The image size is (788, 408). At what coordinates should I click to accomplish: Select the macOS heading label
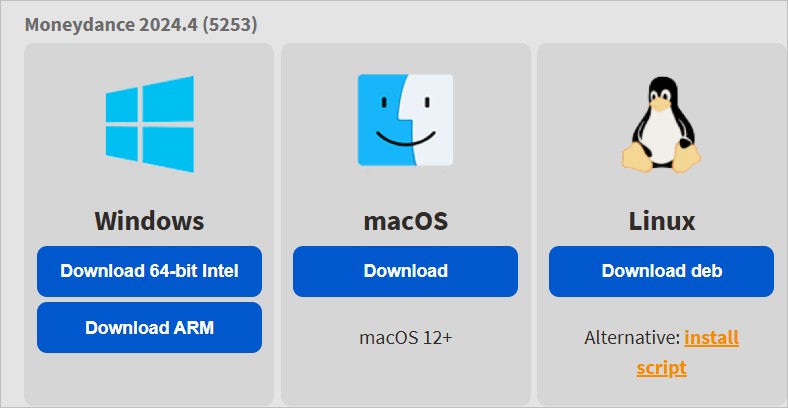pos(405,220)
